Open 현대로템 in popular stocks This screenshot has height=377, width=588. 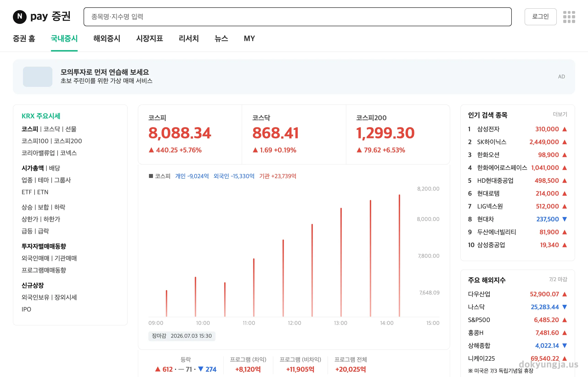coord(517,194)
